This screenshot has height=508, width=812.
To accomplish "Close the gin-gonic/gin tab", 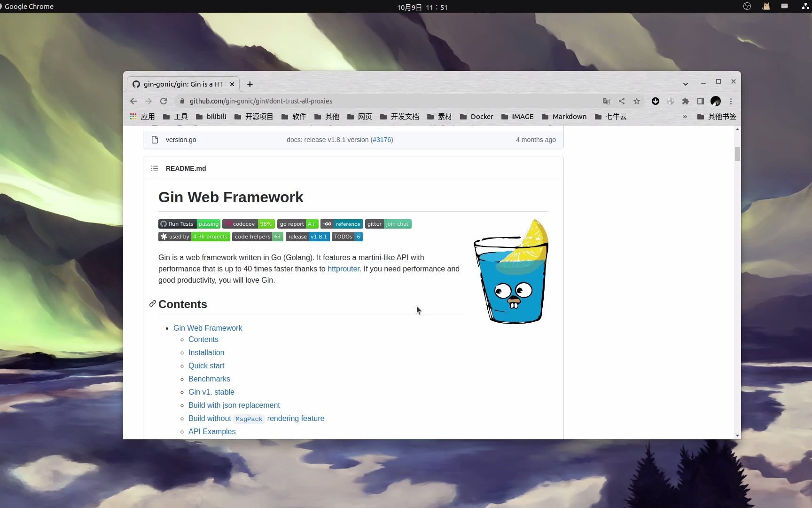I will click(232, 84).
